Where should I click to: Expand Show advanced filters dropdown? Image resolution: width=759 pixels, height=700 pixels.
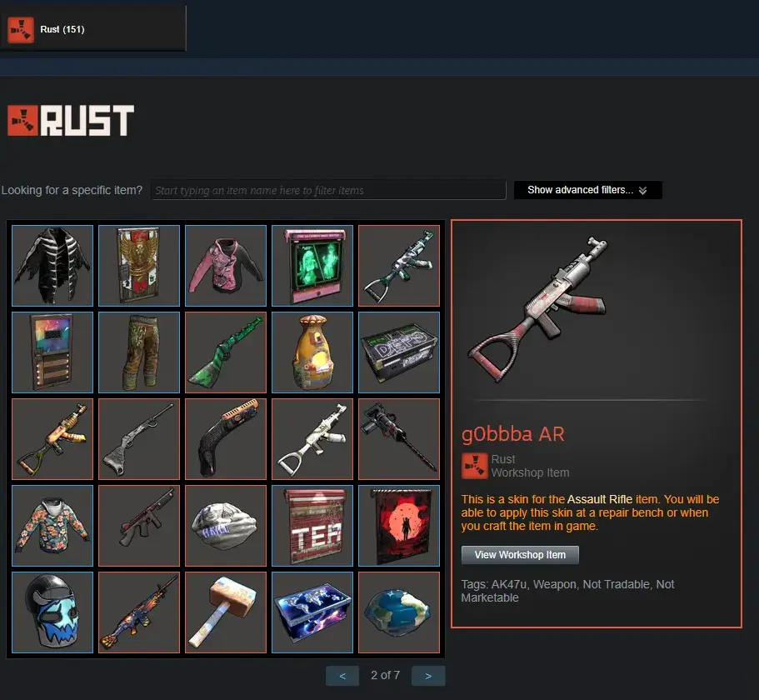(587, 190)
